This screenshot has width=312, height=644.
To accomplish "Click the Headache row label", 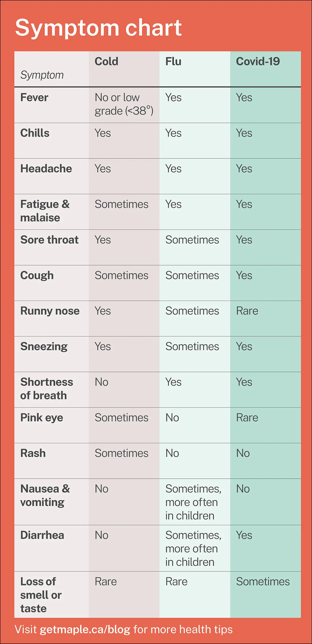I will 46,168.
